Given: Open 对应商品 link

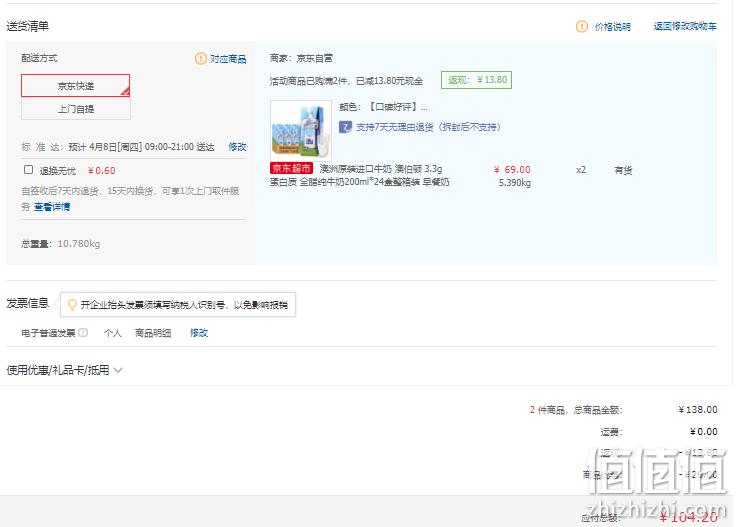Looking at the screenshot, I should pos(228,59).
